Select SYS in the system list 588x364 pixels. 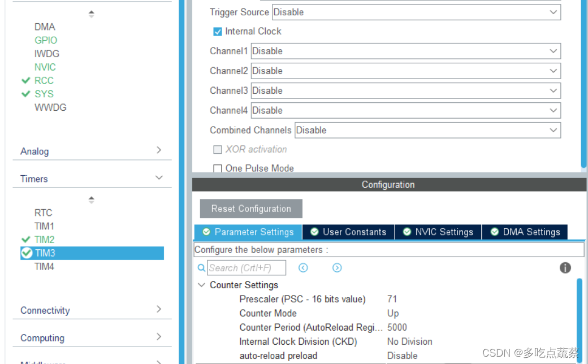coord(44,94)
